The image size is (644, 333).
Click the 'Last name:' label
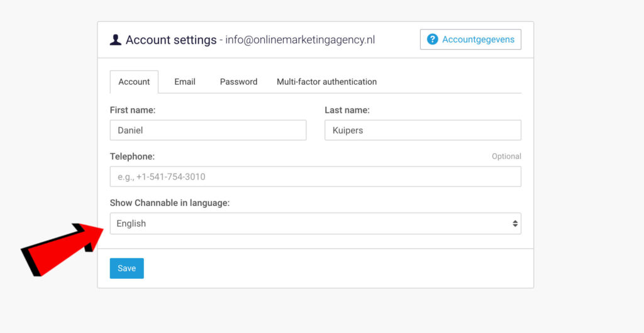tap(347, 110)
